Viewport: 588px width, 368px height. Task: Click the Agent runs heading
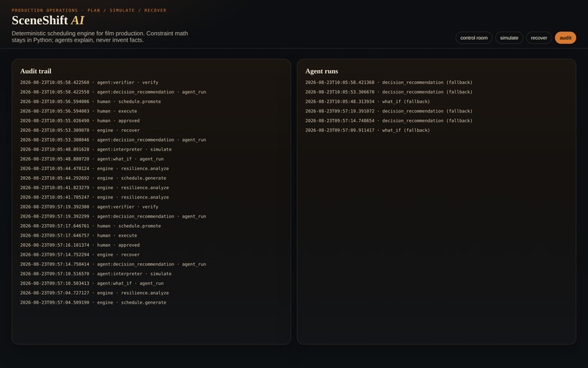pos(322,71)
